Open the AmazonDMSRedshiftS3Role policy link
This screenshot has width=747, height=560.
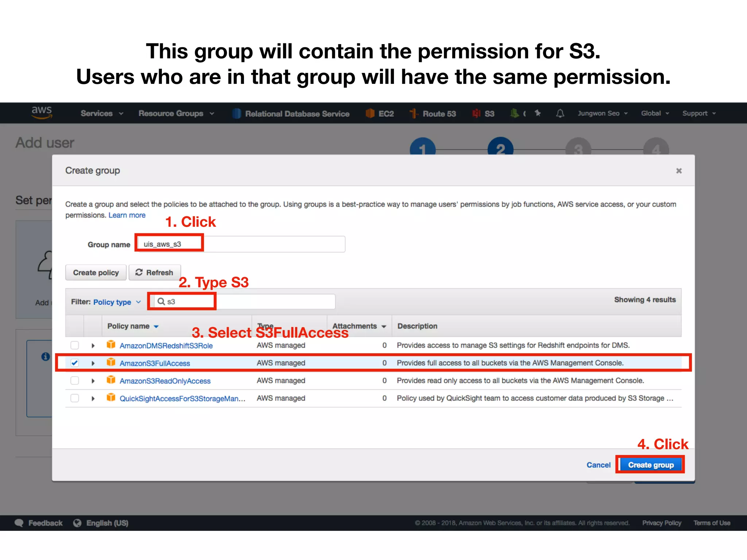(166, 346)
